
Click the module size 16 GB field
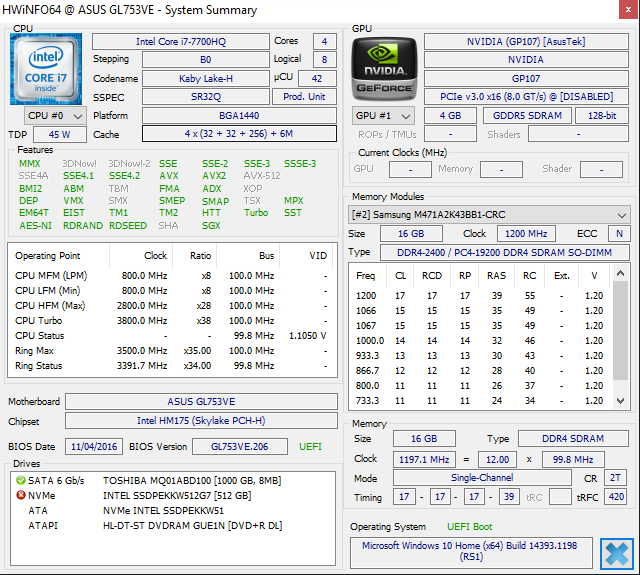click(411, 233)
